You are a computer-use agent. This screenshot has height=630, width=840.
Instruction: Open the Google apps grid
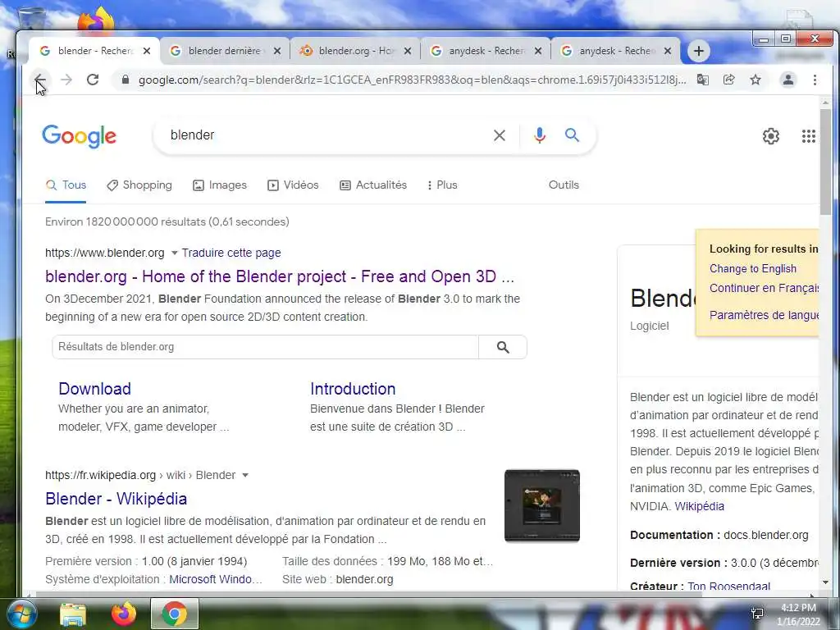tap(808, 136)
